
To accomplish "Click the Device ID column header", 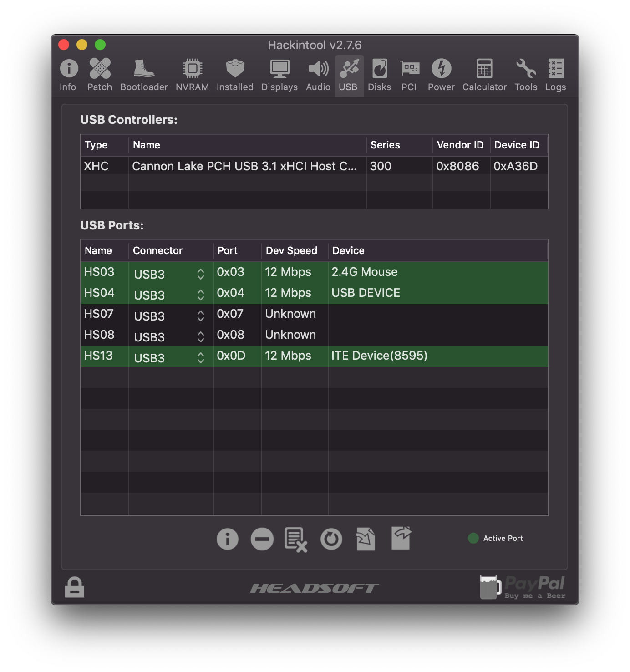I will pos(519,145).
